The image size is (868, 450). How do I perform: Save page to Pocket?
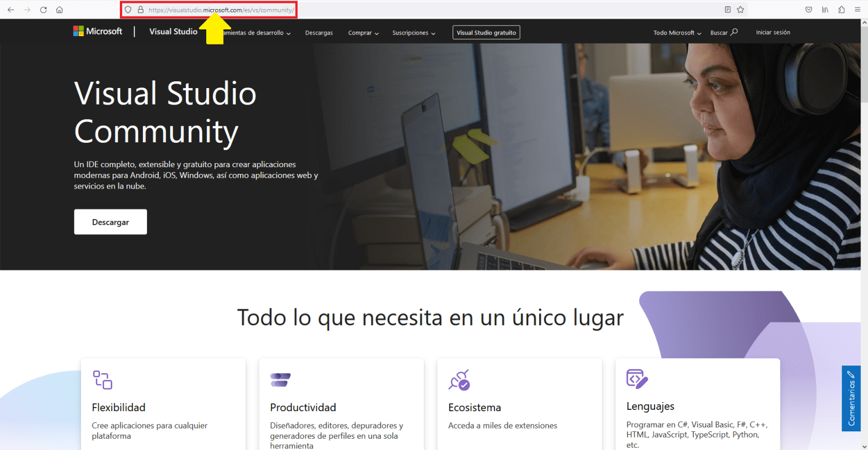808,9
